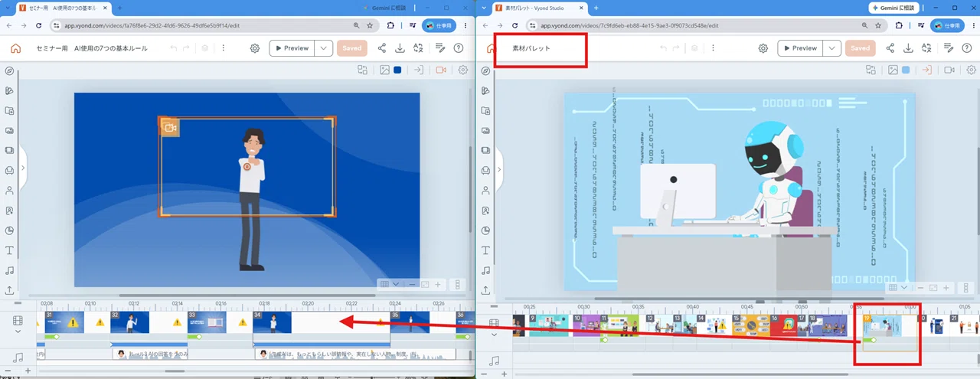Click swap scene icon in left window

coord(363,70)
